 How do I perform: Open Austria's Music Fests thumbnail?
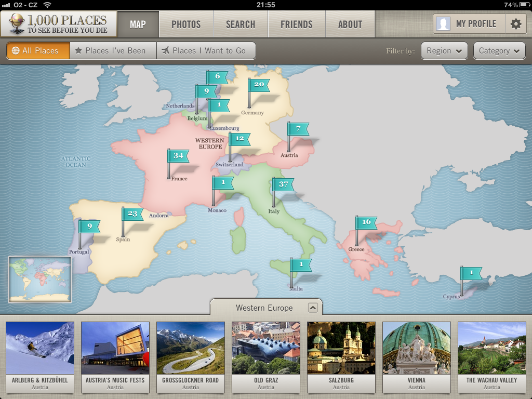coord(115,357)
